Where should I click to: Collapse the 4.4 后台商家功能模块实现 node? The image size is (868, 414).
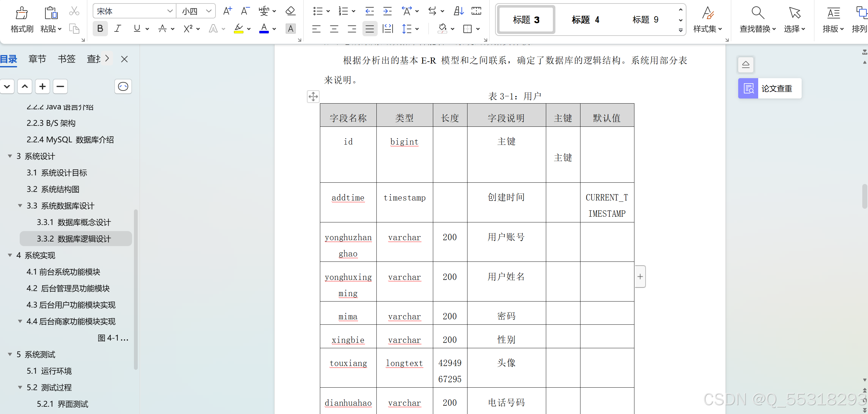click(20, 321)
